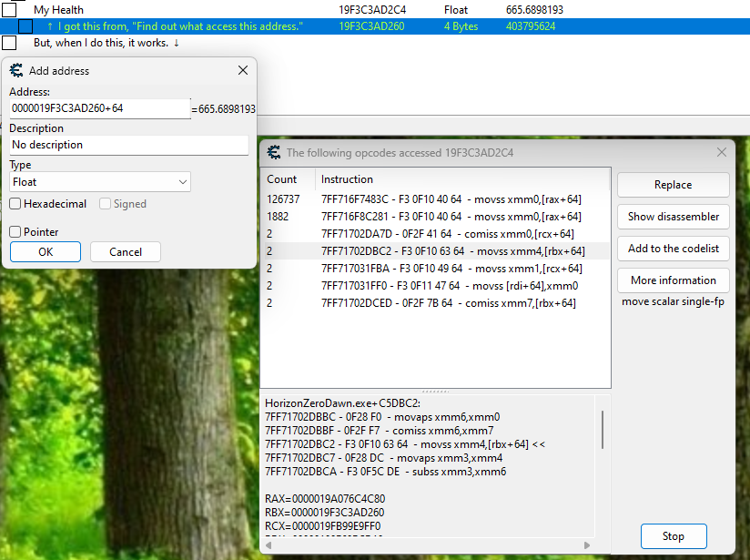750x560 pixels.
Task: Click Add to the codelist
Action: [x=673, y=249]
